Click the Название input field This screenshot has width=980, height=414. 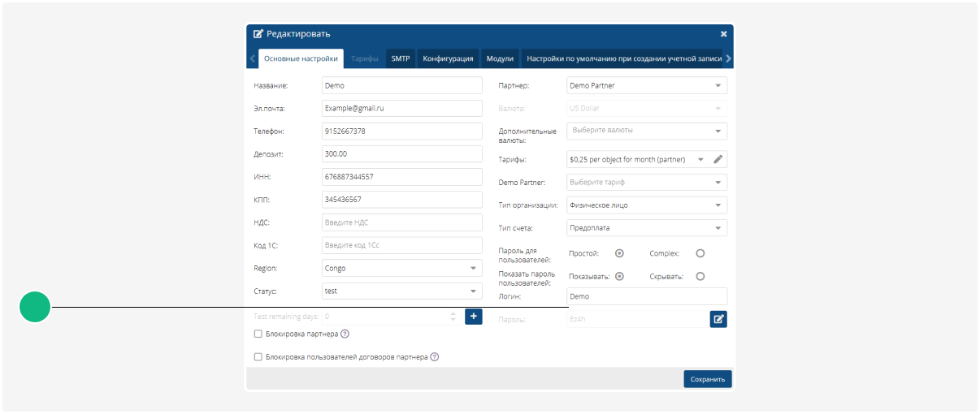coord(401,85)
